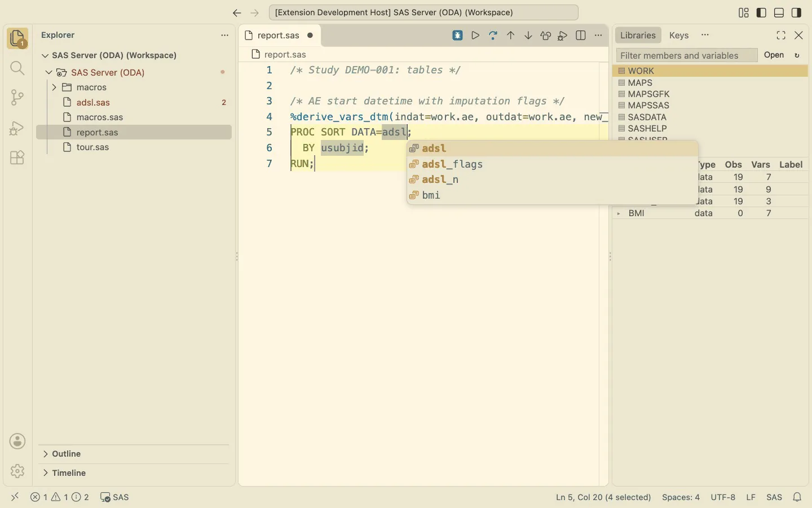Change SAS language mode in status bar
This screenshot has height=508, width=812.
[x=775, y=497]
